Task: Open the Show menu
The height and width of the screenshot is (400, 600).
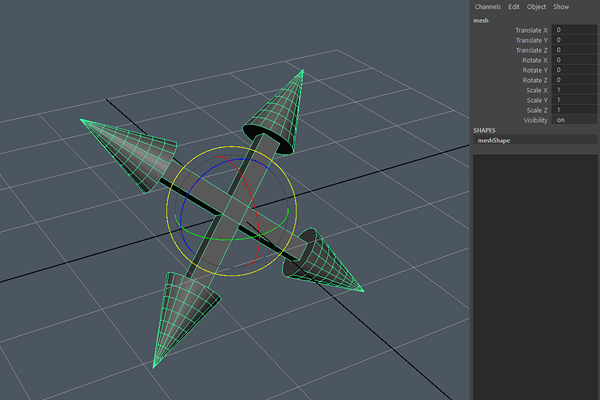Action: point(561,6)
